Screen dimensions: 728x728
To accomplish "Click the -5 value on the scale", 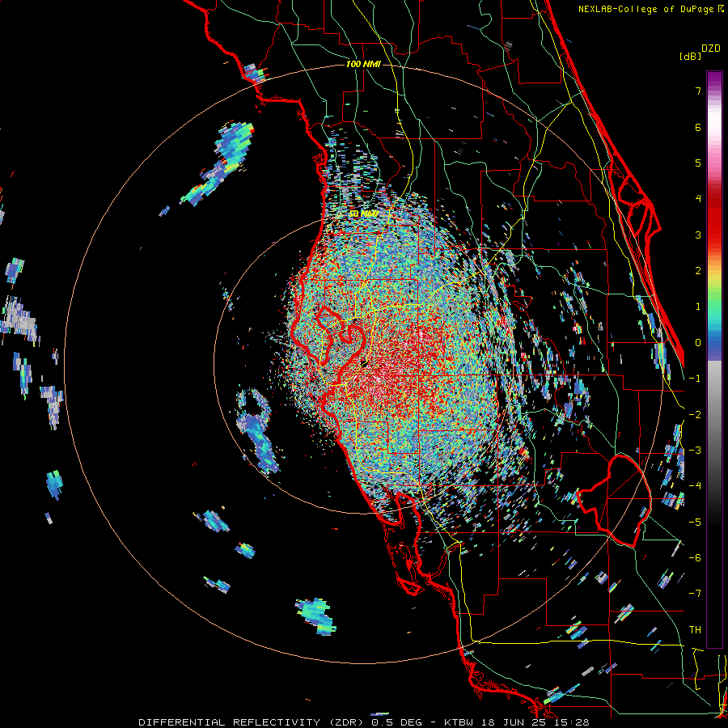I will (x=695, y=523).
